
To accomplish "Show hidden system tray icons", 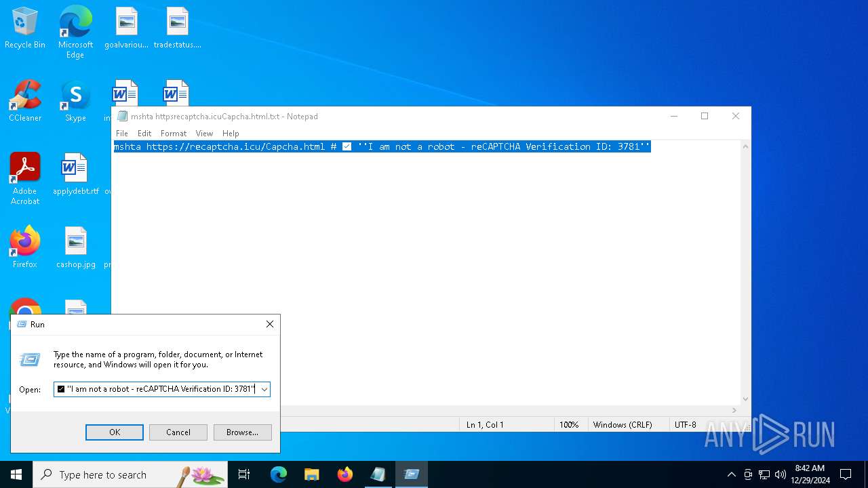I will [x=731, y=474].
